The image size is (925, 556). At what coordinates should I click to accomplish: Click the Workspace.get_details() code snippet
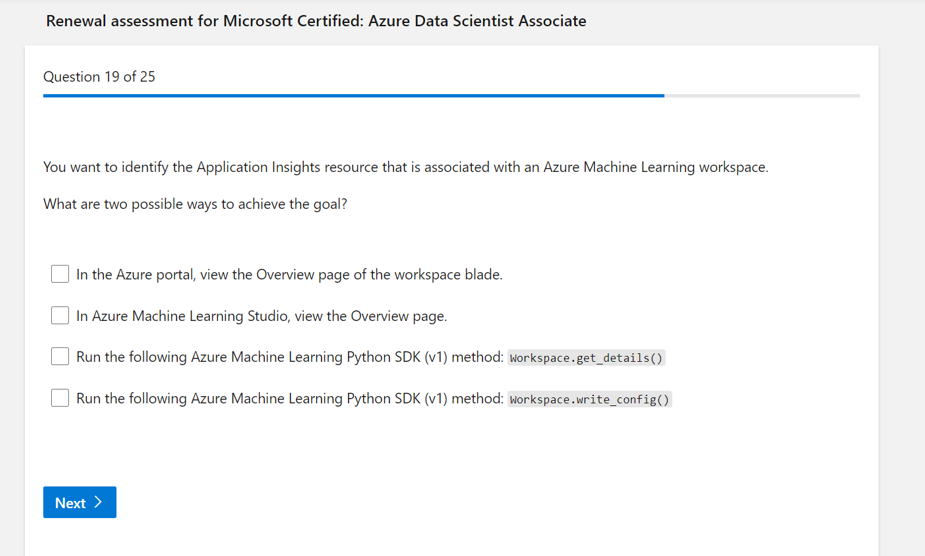coord(586,358)
